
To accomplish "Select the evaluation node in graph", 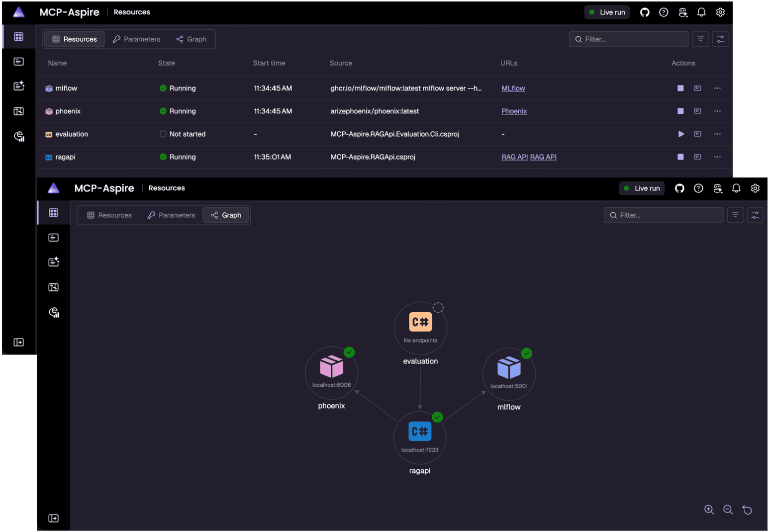I will pos(420,328).
